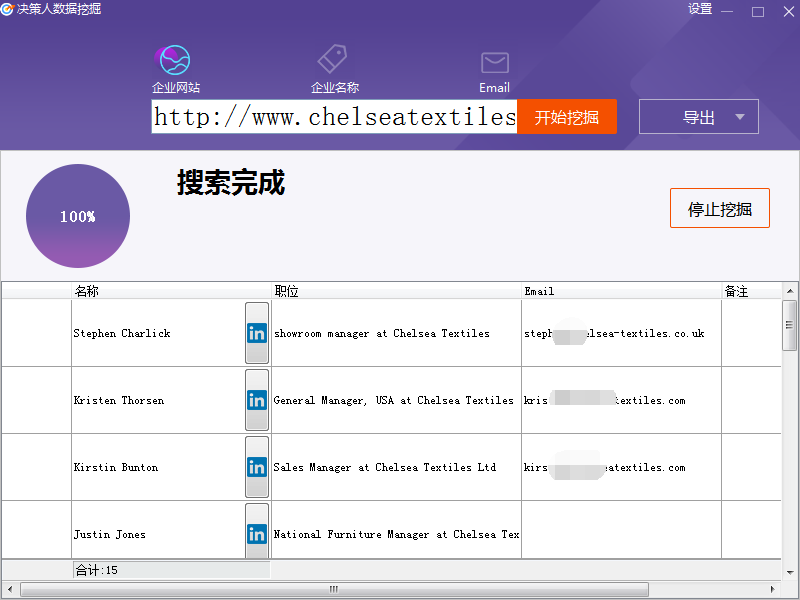Focus the website URL input field
The width and height of the screenshot is (800, 600).
[x=334, y=117]
